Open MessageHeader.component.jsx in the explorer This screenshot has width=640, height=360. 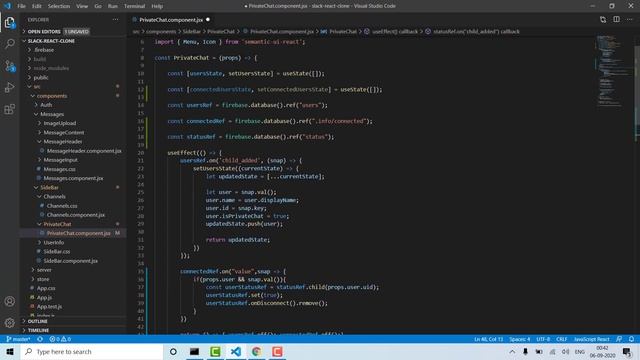pos(84,151)
